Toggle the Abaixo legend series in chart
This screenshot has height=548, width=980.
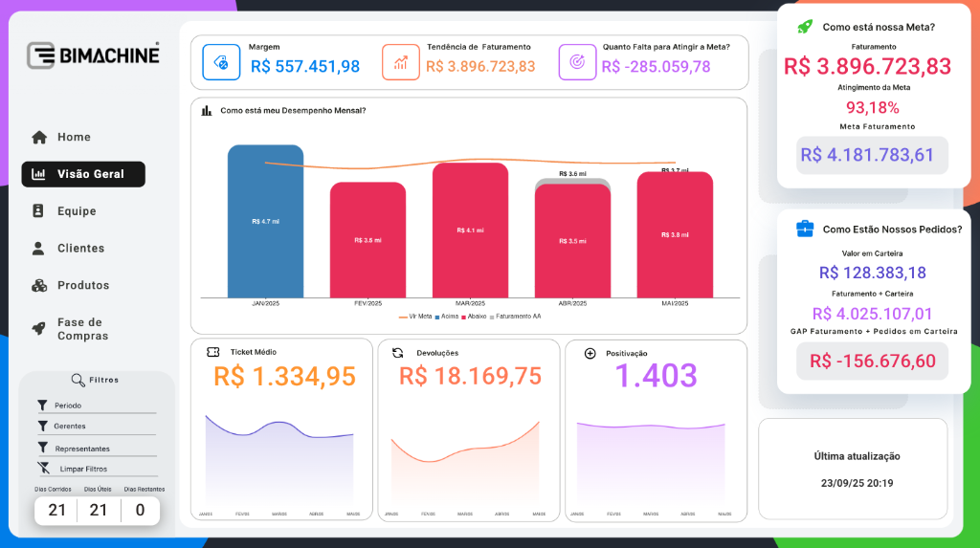pos(475,316)
